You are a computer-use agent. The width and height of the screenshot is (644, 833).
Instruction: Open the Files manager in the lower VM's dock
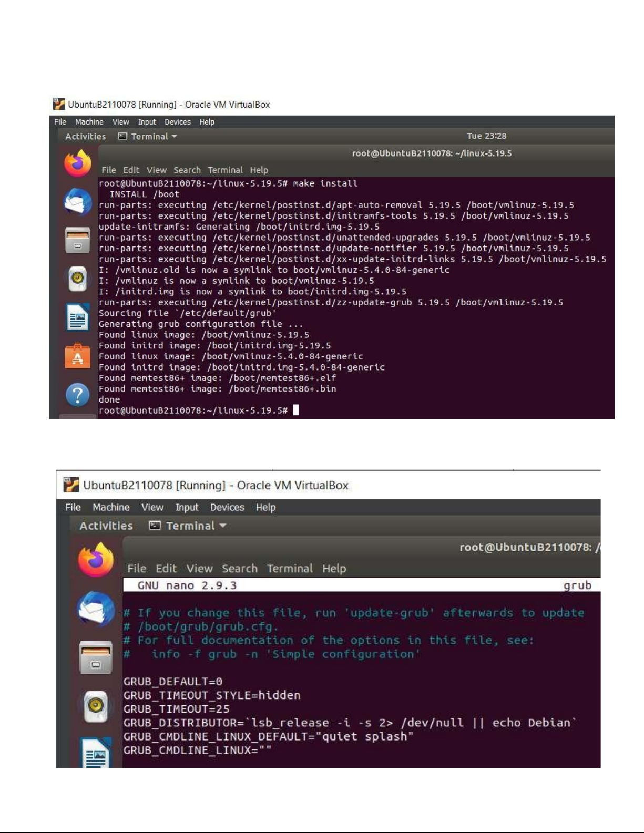[x=96, y=657]
